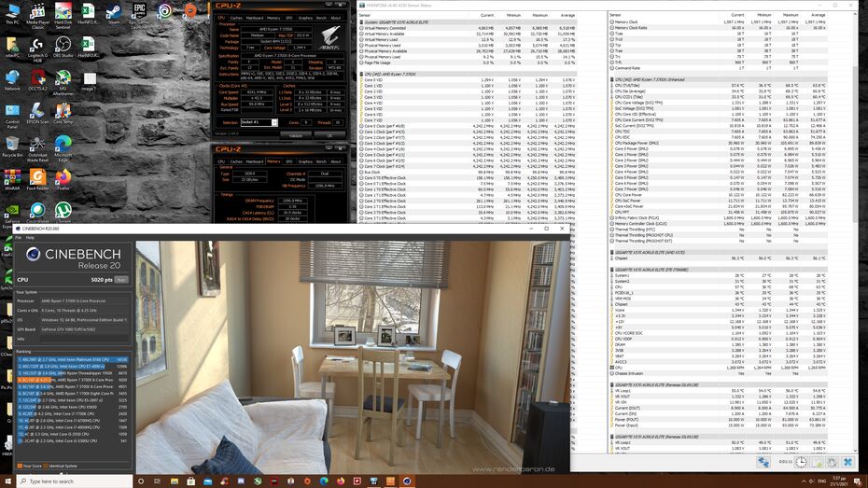Click HWiNFO logging icon in footer
868x488 pixels.
(817, 462)
